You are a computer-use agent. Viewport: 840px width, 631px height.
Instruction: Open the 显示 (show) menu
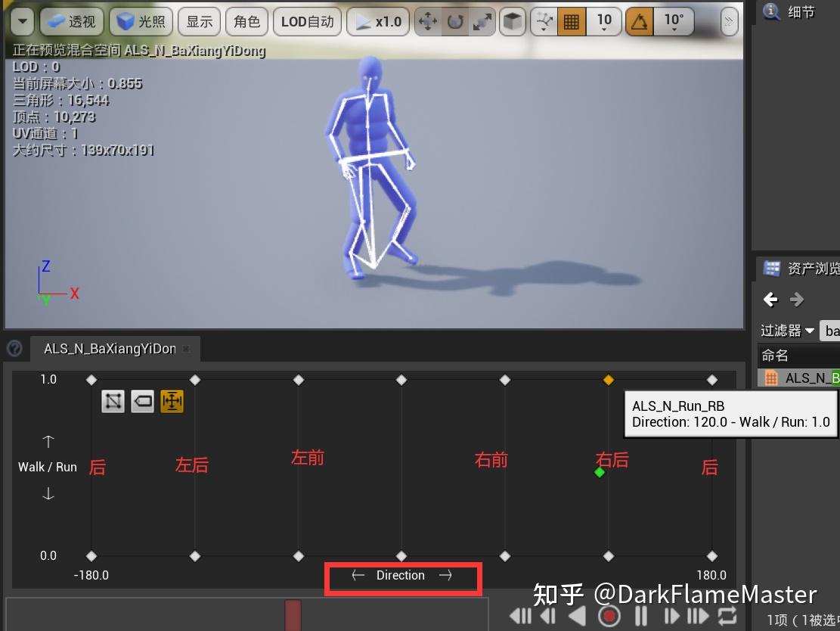coord(199,21)
